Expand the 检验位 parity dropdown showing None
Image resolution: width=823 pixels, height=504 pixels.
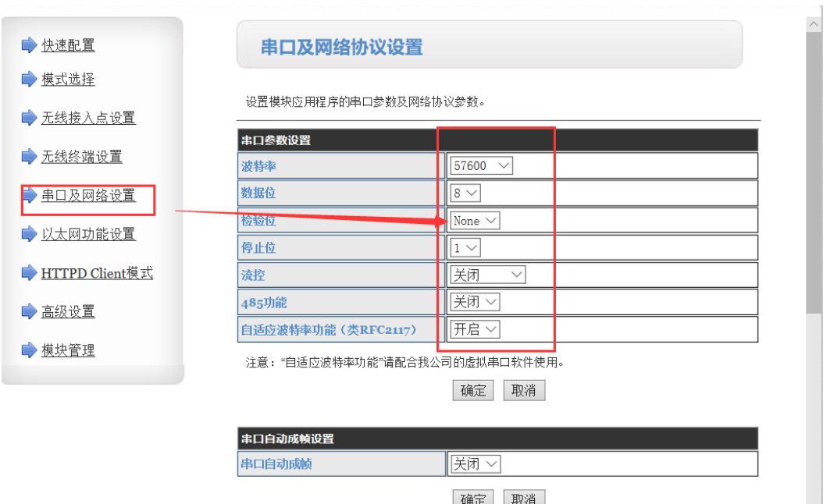(475, 221)
